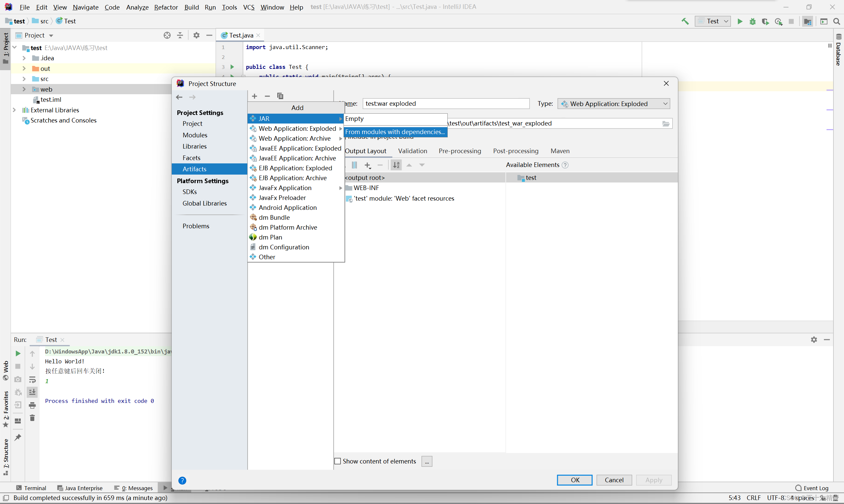This screenshot has height=504, width=844.
Task: Click the Build project hammer icon
Action: pos(685,21)
